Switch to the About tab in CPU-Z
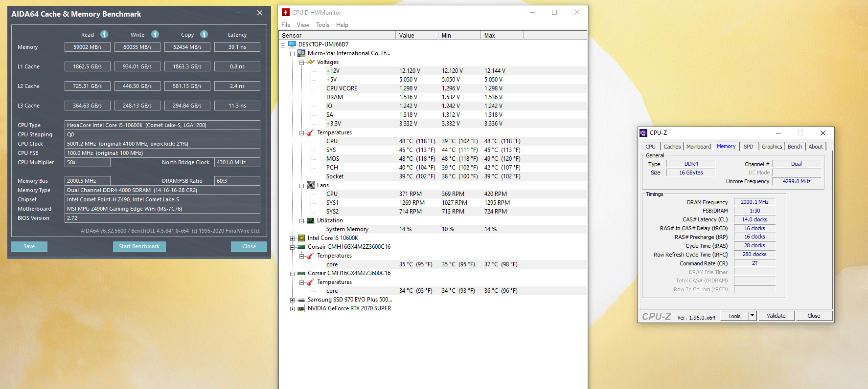This screenshot has width=868, height=389. pyautogui.click(x=816, y=147)
